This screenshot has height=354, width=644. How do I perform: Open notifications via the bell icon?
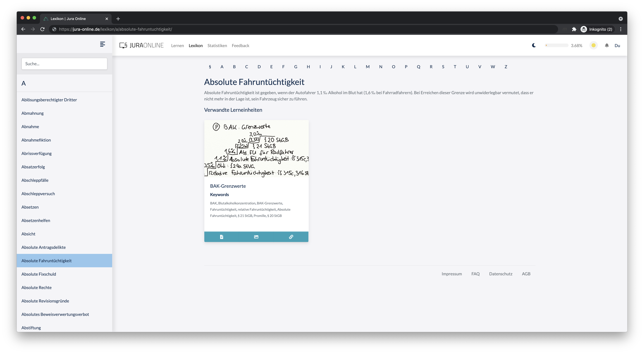point(607,45)
